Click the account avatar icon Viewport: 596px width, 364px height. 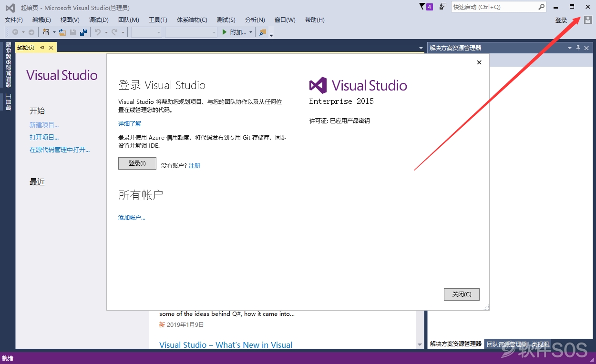[588, 20]
